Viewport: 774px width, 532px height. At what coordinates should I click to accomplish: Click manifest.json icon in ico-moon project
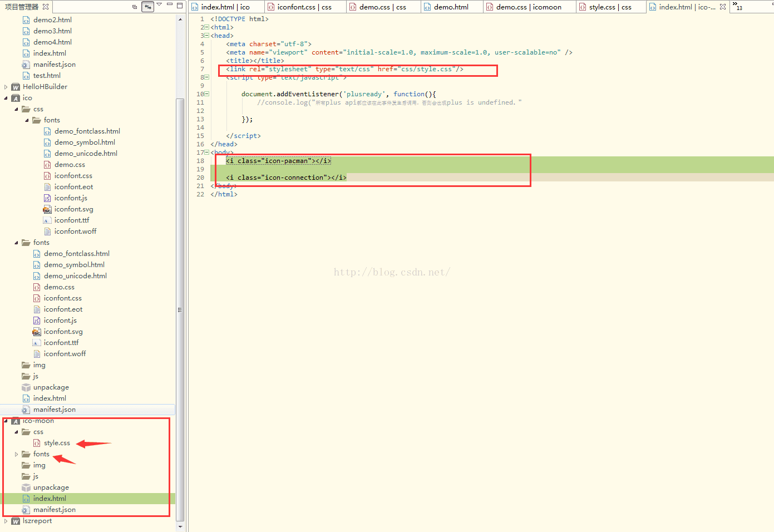click(x=26, y=510)
